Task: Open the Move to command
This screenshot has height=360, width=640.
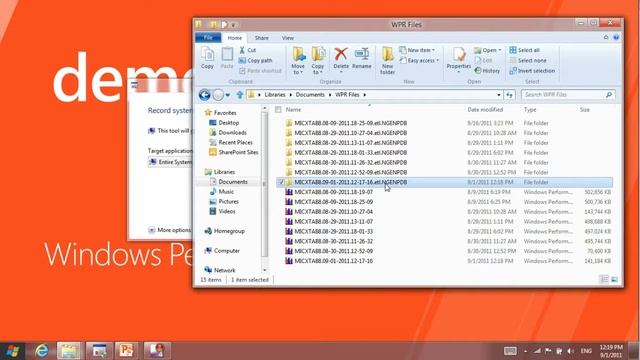Action: click(x=298, y=60)
